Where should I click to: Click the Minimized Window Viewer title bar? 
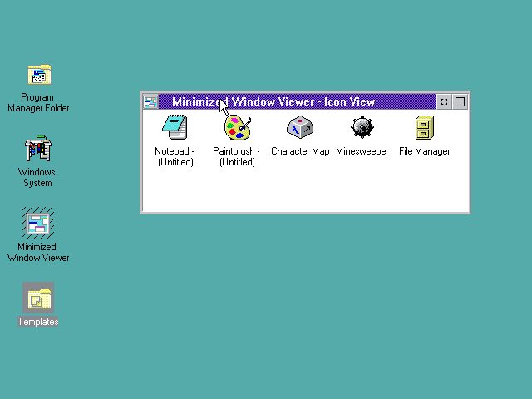[298, 101]
